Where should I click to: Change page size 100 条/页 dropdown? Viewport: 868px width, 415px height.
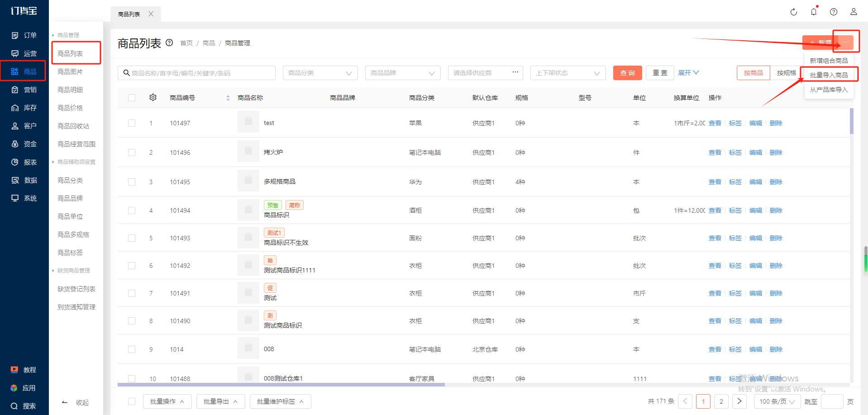click(x=777, y=401)
